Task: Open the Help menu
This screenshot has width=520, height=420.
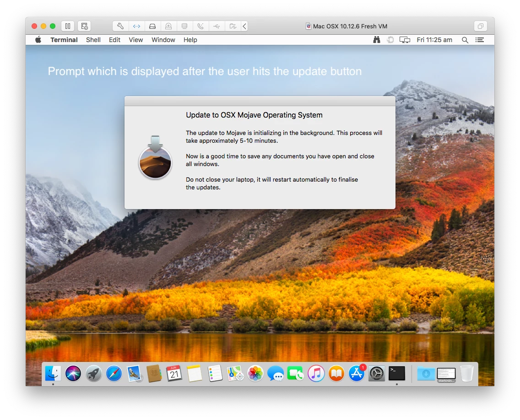Action: (190, 40)
